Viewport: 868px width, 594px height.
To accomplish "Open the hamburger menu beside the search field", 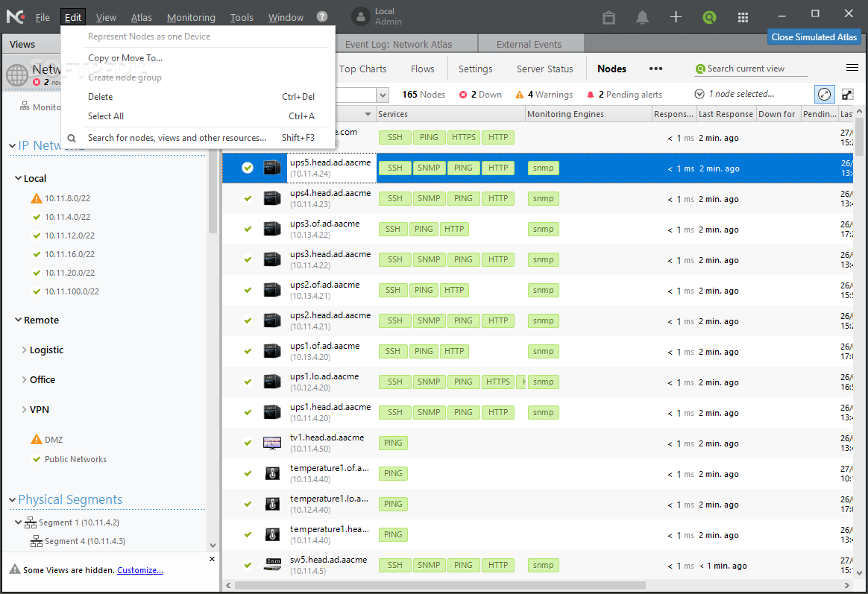I will pyautogui.click(x=852, y=68).
